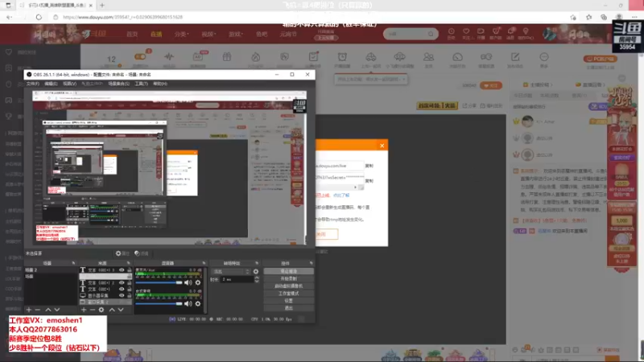Image resolution: width=644 pixels, height=362 pixels.
Task: Open the alarm clock icon in Douyu toolbar
Action: tap(342, 59)
